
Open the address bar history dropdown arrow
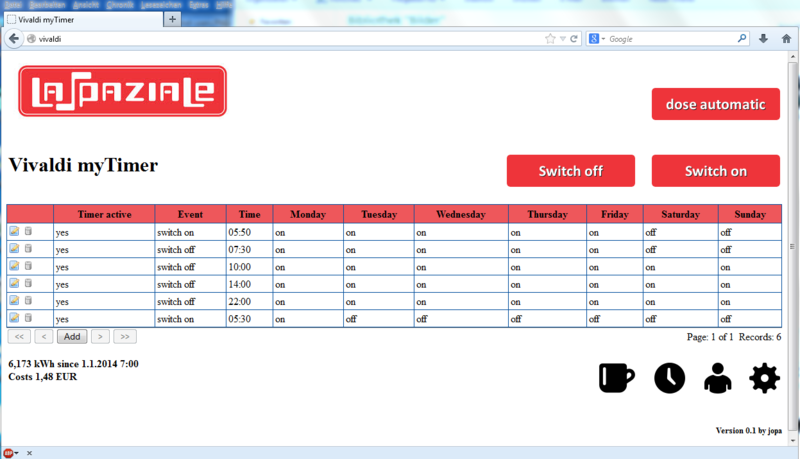[562, 39]
